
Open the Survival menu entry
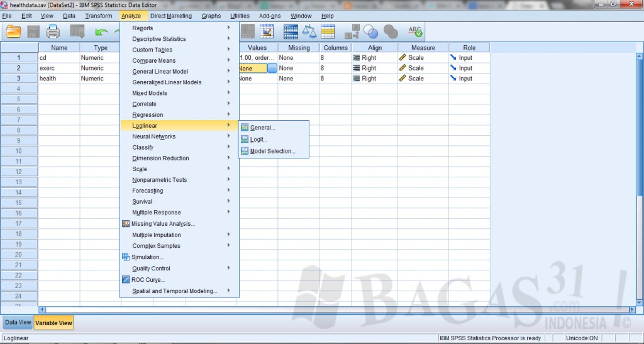coord(179,201)
